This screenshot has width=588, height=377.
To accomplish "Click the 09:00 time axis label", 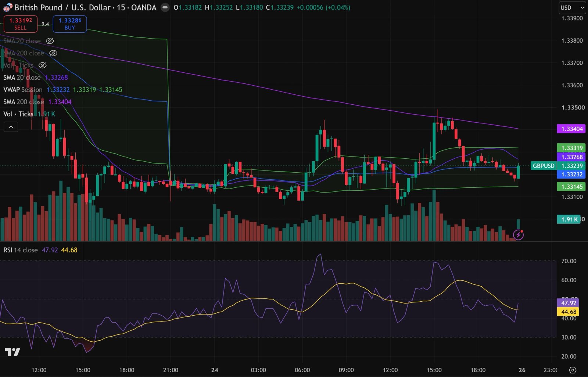I will point(346,370).
